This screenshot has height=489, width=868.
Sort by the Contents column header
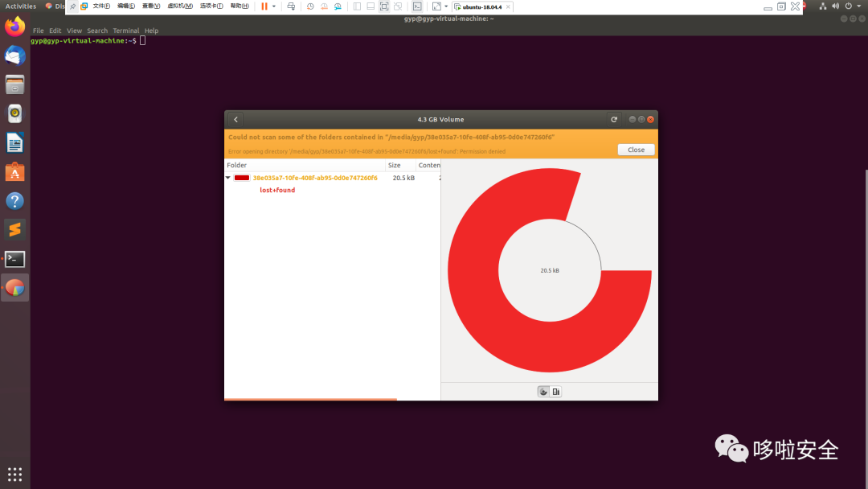pyautogui.click(x=428, y=165)
